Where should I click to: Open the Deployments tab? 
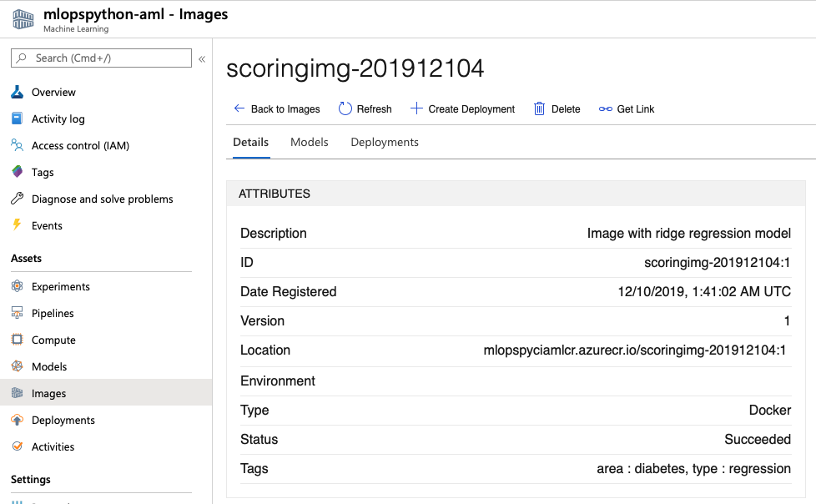pyautogui.click(x=385, y=142)
